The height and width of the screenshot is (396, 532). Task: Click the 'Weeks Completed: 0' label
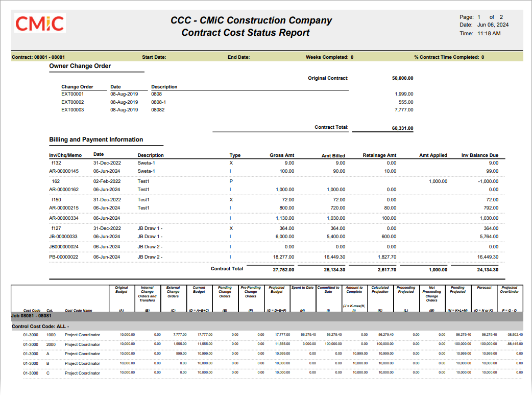[x=329, y=57]
